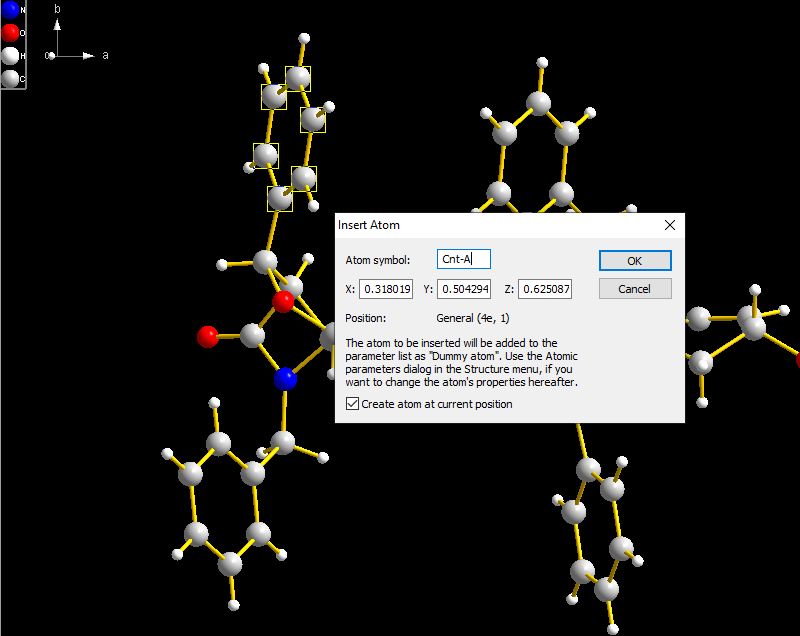Viewport: 800px width, 636px height.
Task: Close the Insert Atom dialog window
Action: tap(669, 225)
